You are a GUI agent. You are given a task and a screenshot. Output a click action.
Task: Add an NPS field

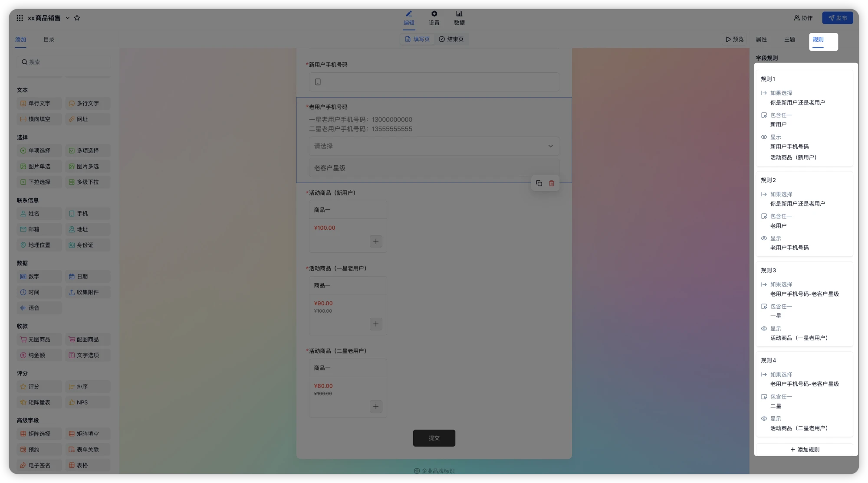click(x=88, y=402)
